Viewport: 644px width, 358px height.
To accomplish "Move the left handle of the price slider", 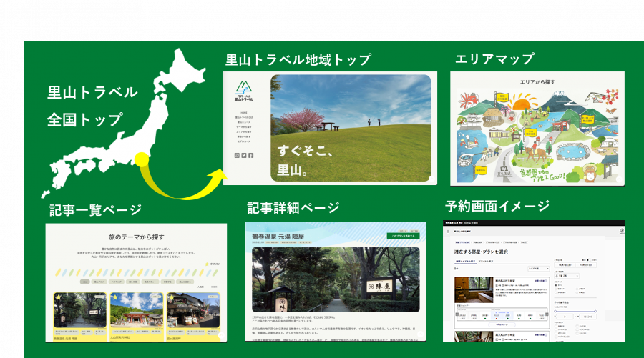I will [x=555, y=312].
